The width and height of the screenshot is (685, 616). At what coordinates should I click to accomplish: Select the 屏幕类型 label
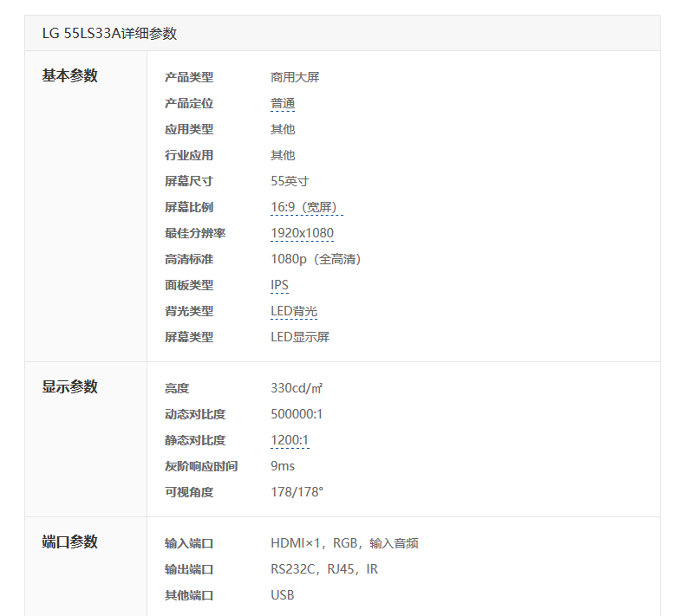[x=189, y=337]
